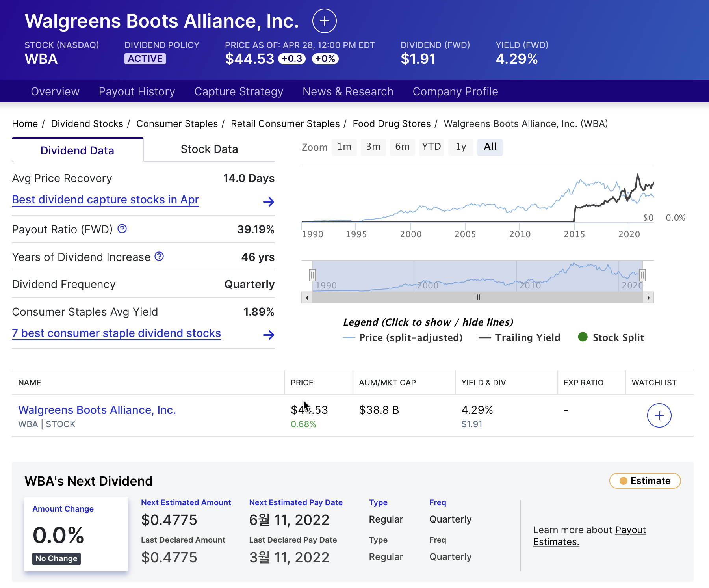
Task: Set chart zoom to YTD
Action: tap(431, 147)
